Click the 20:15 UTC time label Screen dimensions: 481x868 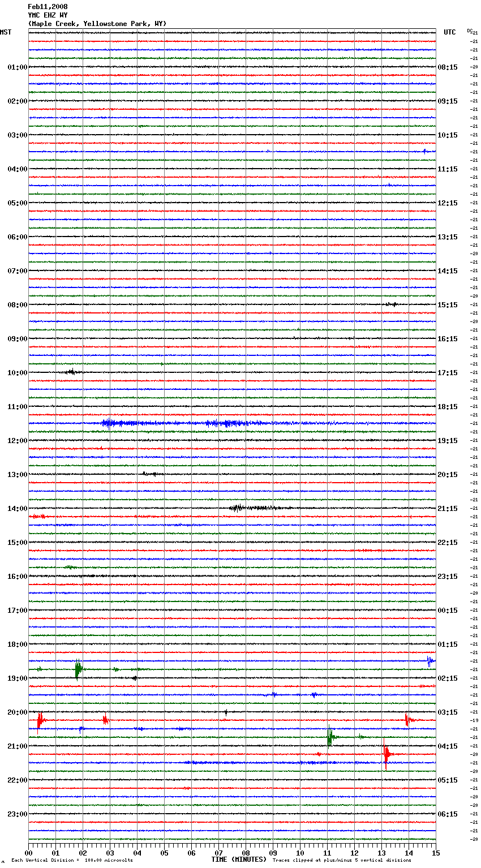pos(448,475)
